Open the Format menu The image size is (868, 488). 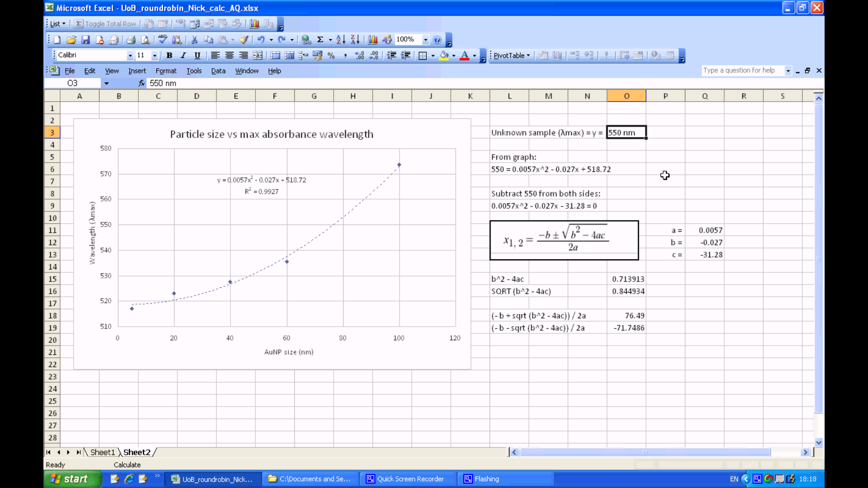tap(166, 71)
